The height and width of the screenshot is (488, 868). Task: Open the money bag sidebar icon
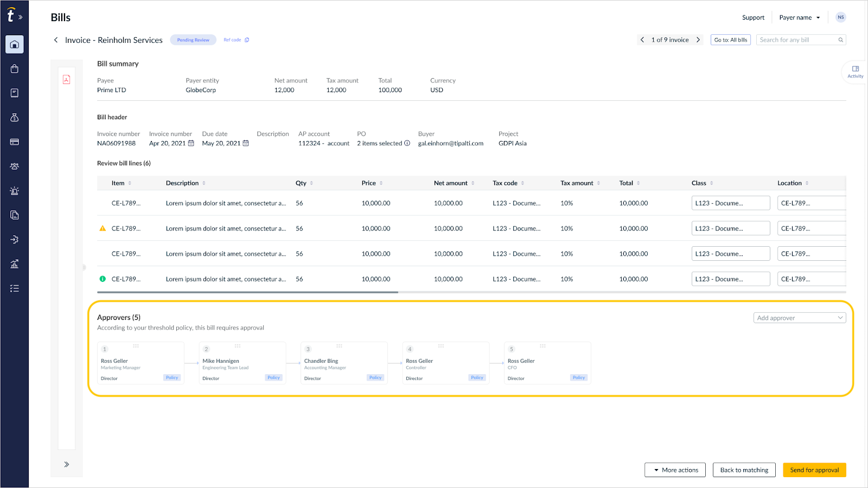15,118
